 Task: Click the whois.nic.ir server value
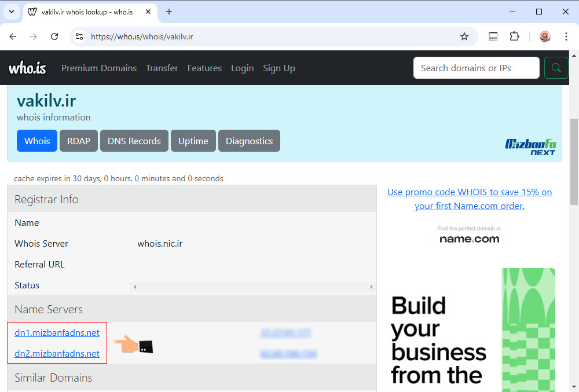click(x=160, y=244)
